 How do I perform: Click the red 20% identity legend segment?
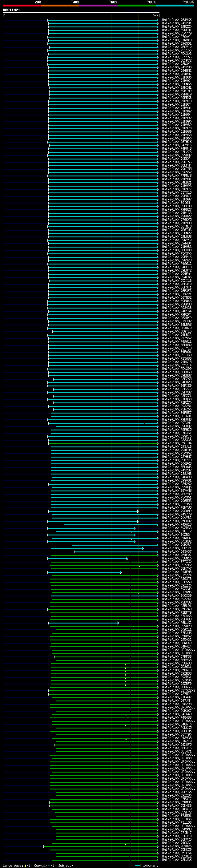click(x=22, y=6)
